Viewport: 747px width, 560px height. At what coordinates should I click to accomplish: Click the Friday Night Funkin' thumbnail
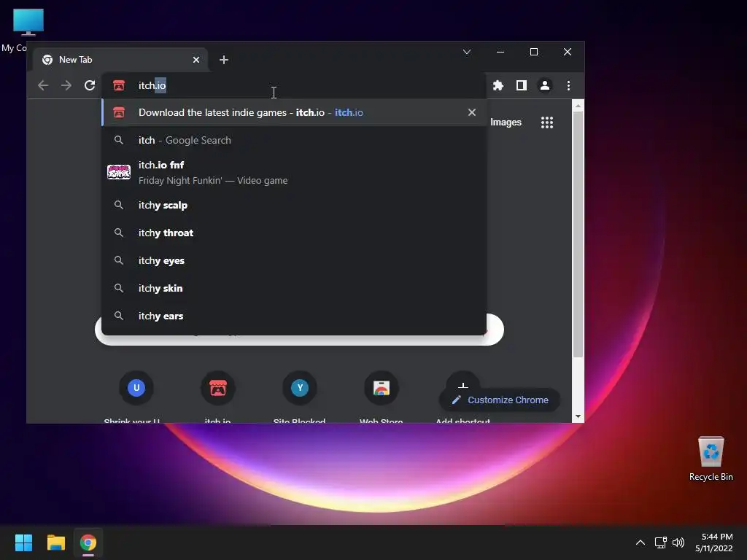pos(119,172)
